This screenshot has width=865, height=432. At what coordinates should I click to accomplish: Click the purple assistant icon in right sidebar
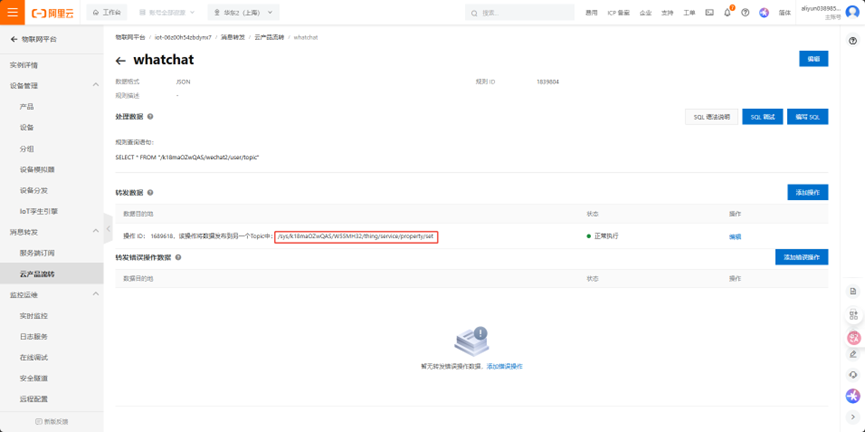(x=853, y=396)
